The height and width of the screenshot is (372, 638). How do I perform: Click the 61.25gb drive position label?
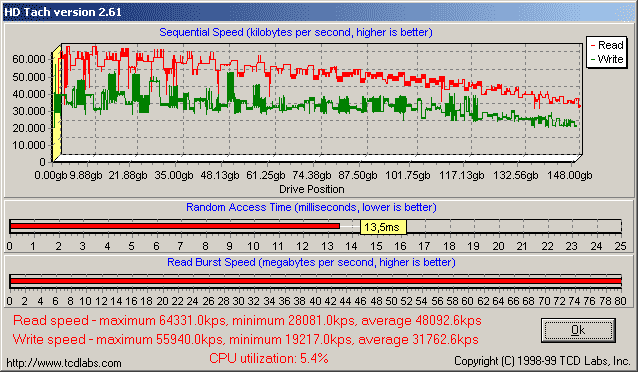266,175
